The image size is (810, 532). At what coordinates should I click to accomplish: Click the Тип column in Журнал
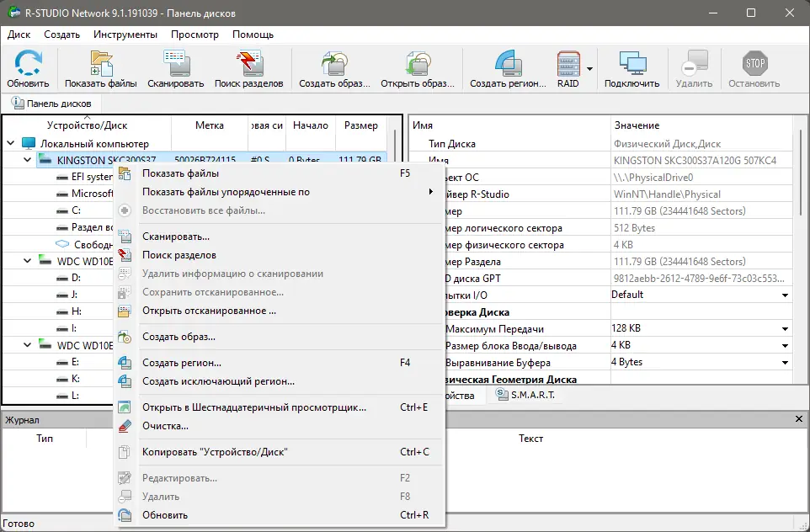click(x=45, y=439)
